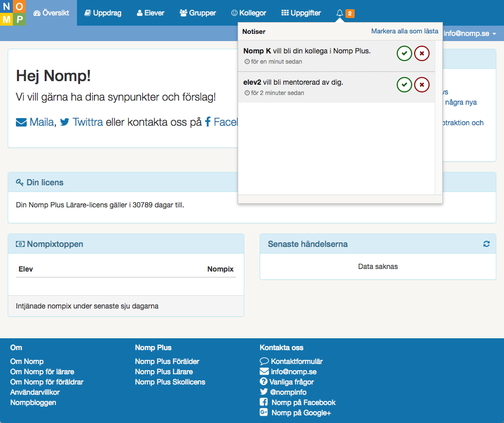
Task: Open Vanliga frågor help link
Action: [x=287, y=382]
